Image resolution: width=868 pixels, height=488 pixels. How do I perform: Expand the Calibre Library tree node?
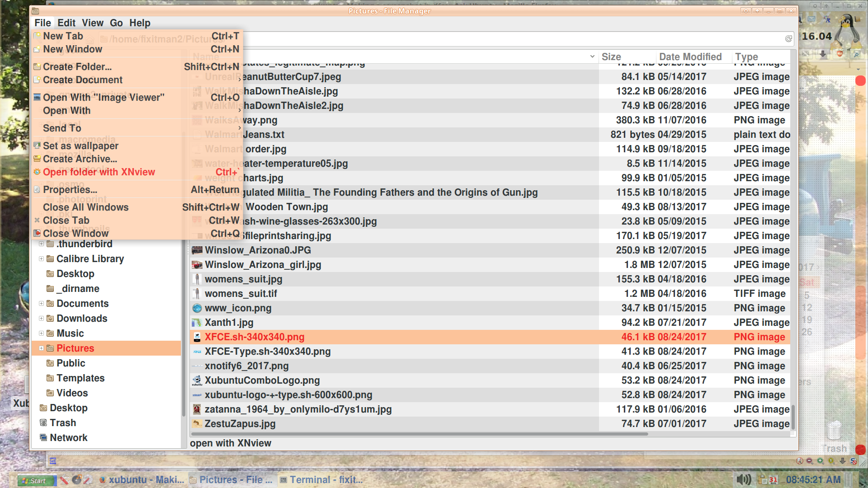[x=41, y=259]
